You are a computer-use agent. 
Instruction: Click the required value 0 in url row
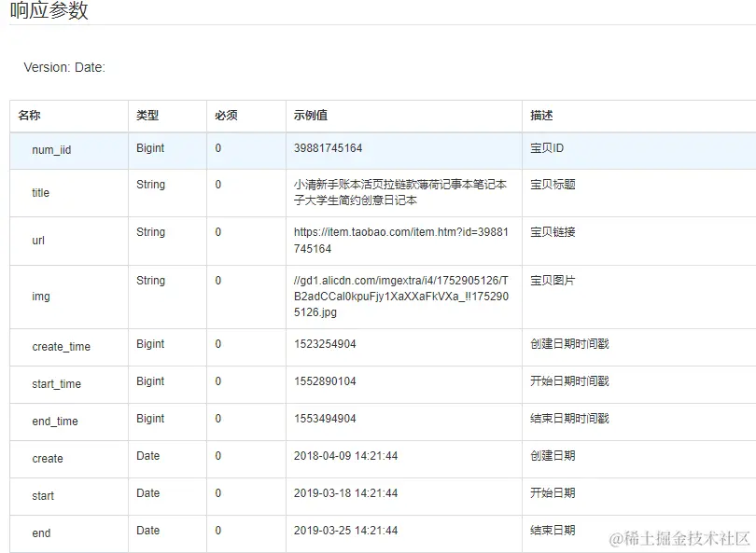pos(217,232)
